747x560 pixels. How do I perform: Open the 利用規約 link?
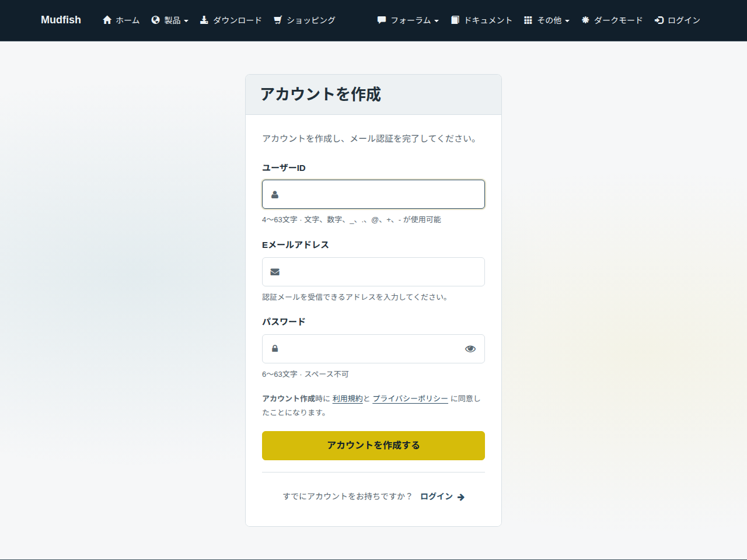[347, 398]
